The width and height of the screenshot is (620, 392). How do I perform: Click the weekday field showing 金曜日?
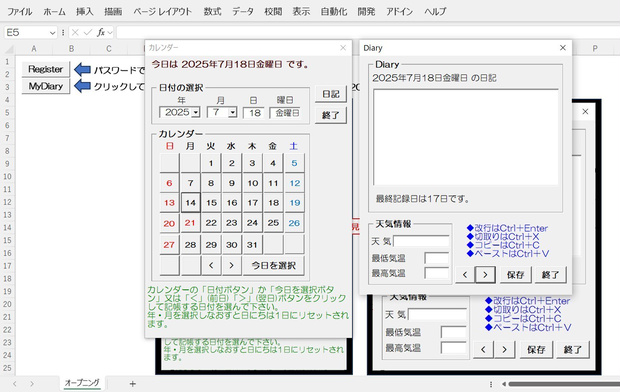tap(285, 113)
